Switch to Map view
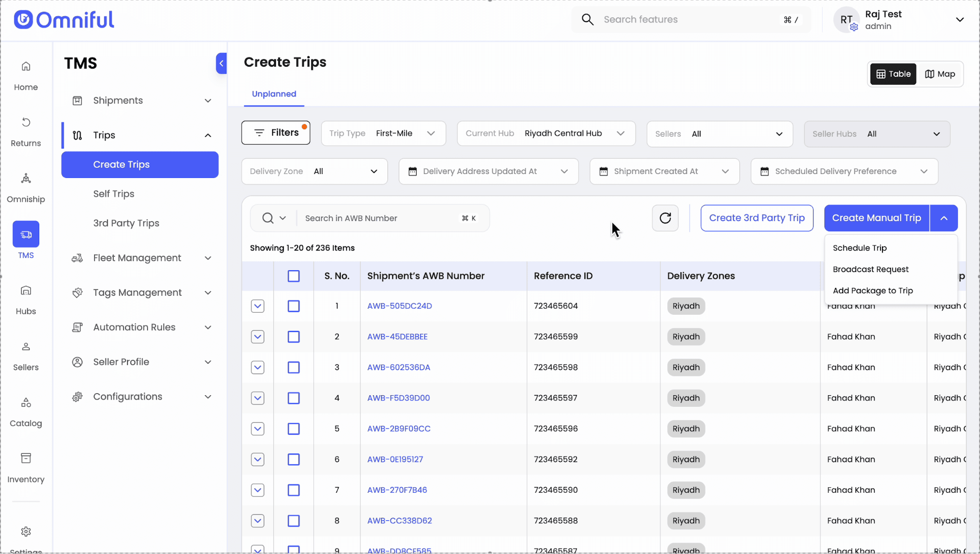Viewport: 980px width, 554px height. click(940, 74)
